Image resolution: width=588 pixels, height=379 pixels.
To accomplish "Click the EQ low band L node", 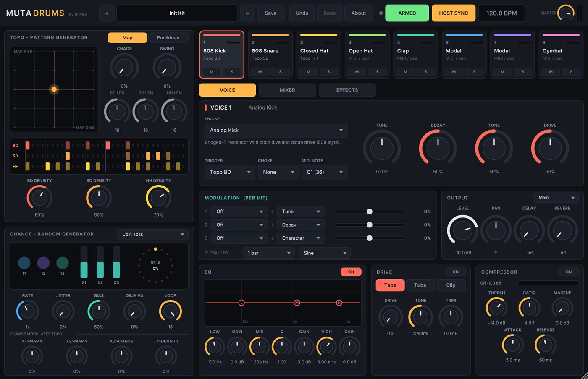I will tap(241, 303).
